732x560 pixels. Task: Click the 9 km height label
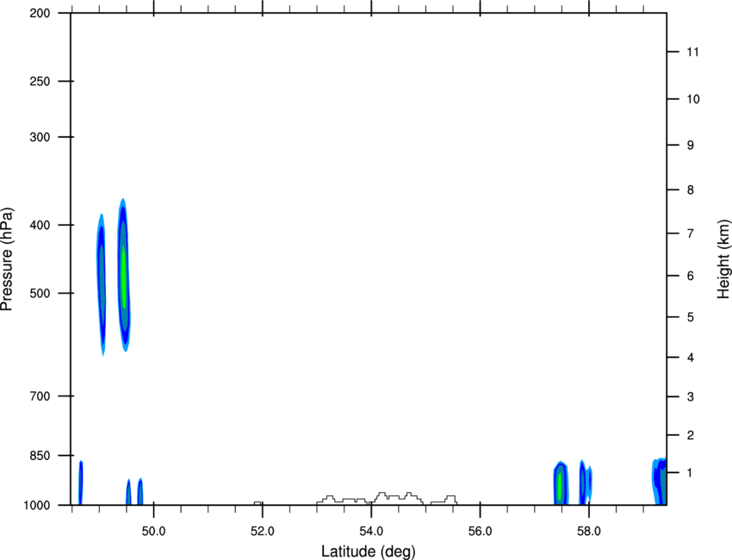pyautogui.click(x=691, y=146)
